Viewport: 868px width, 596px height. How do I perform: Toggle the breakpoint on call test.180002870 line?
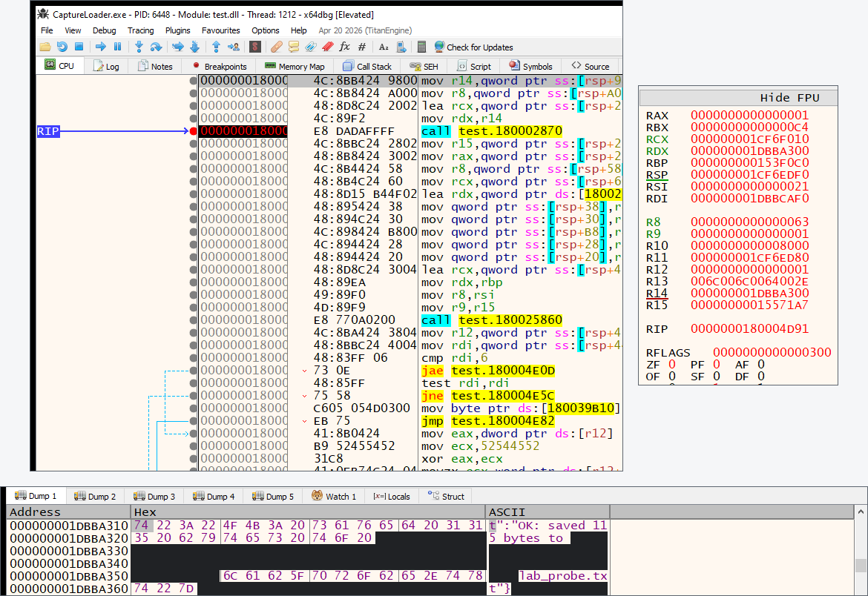point(193,131)
